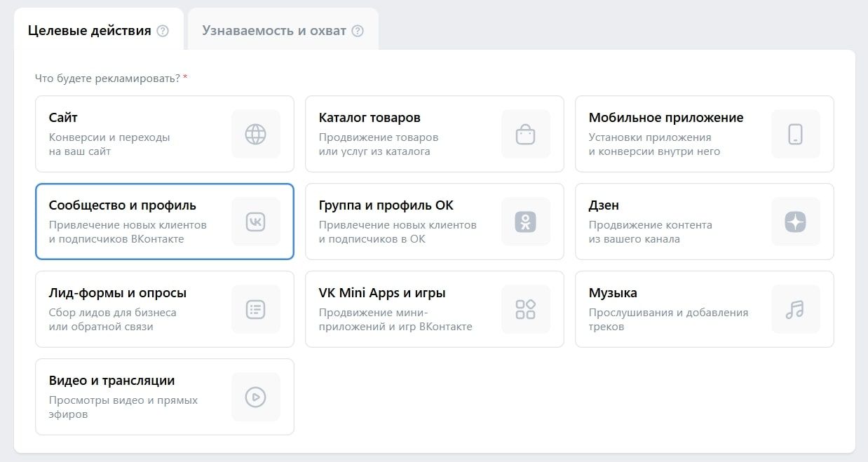Click the VK logo icon on Сообщество и профиль
The height and width of the screenshot is (462, 868).
point(256,222)
